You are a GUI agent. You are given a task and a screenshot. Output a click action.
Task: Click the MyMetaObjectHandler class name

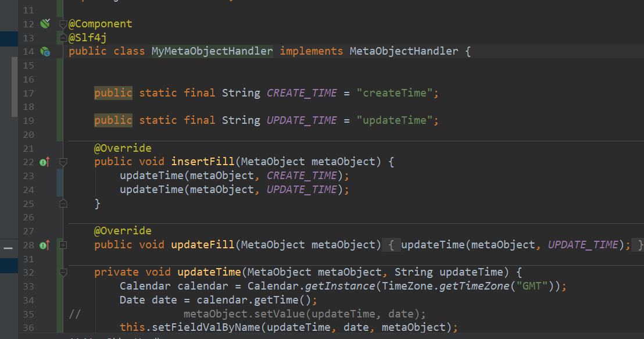click(212, 51)
